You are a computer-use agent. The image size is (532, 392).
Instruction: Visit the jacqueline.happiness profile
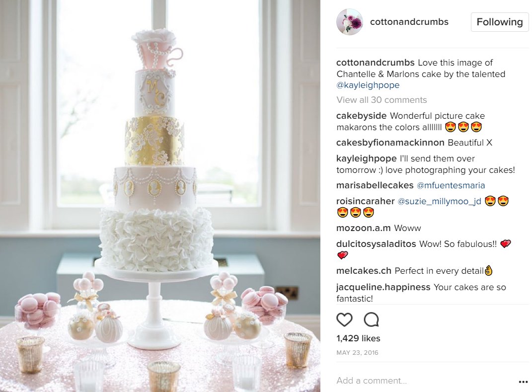pos(383,287)
